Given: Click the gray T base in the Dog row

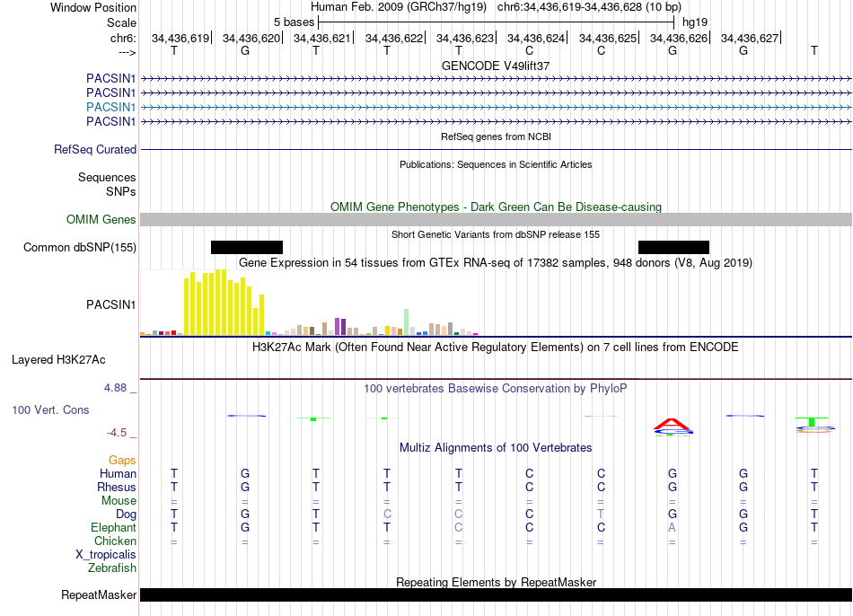Looking at the screenshot, I should 601,515.
